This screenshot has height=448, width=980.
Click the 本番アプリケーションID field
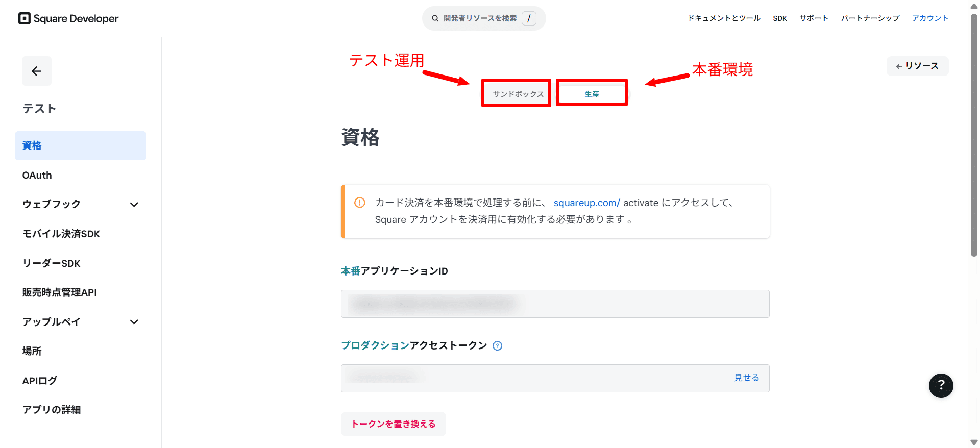pos(555,304)
